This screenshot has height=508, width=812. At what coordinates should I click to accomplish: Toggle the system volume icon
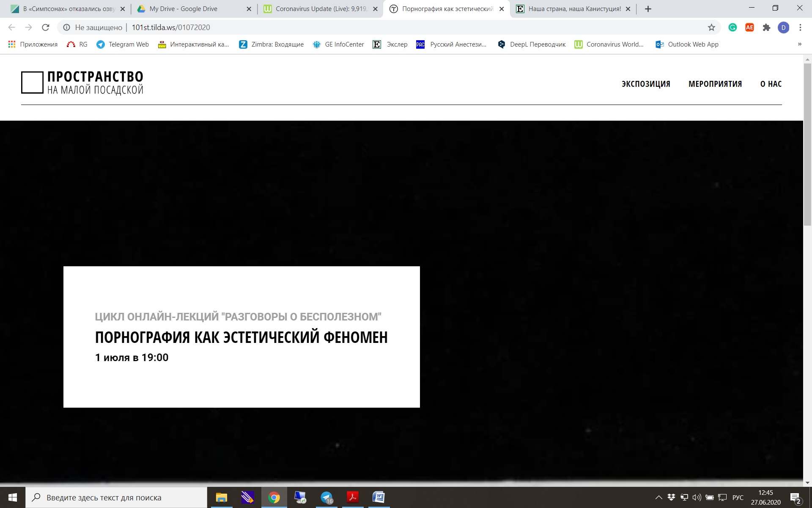[x=697, y=497]
